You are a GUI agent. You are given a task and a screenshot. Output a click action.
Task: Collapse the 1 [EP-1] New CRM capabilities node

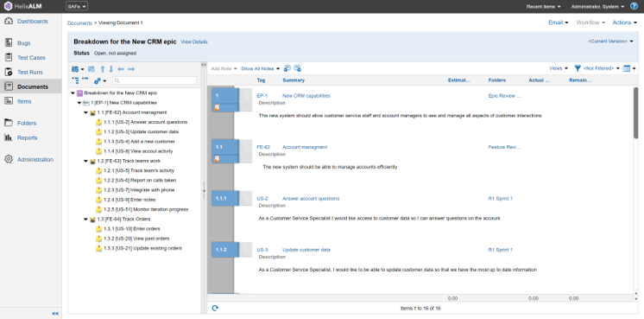[79, 103]
